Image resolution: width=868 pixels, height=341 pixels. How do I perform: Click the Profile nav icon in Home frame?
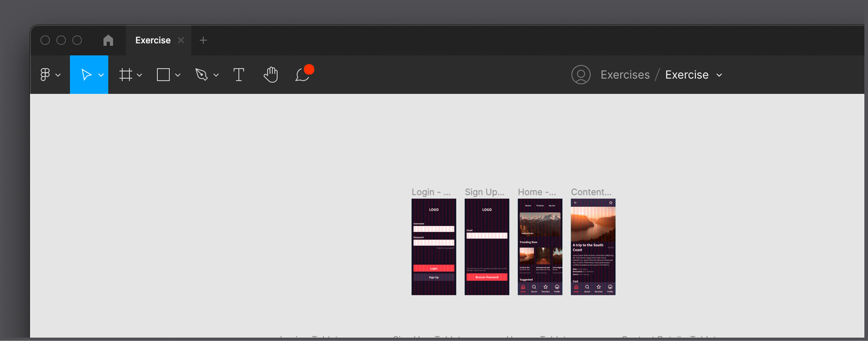(557, 288)
